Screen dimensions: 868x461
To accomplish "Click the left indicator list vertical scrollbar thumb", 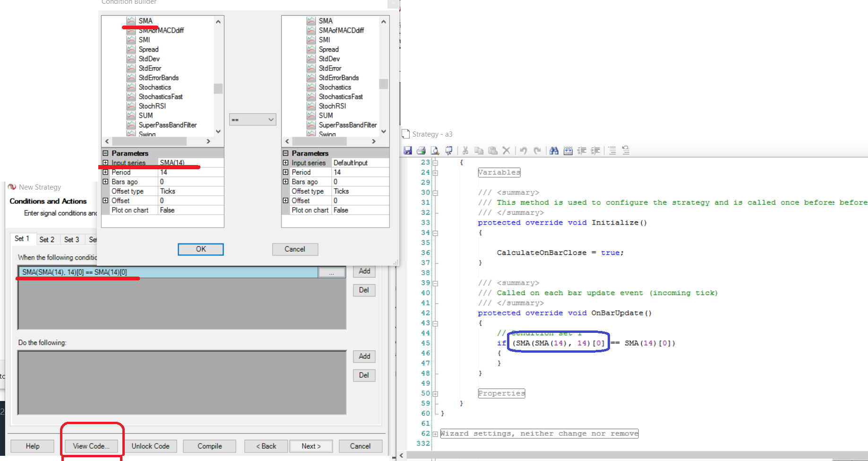I will pyautogui.click(x=218, y=88).
